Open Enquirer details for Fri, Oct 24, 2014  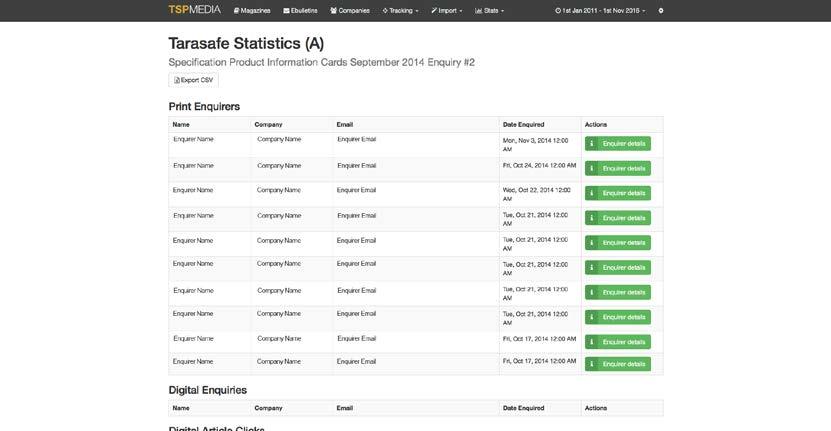[617, 169]
